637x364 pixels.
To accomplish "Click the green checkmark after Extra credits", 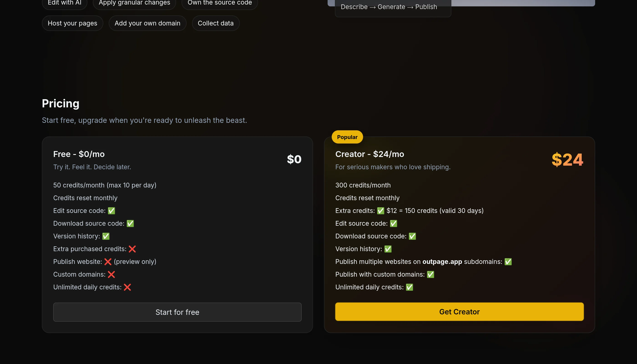I will pyautogui.click(x=381, y=211).
